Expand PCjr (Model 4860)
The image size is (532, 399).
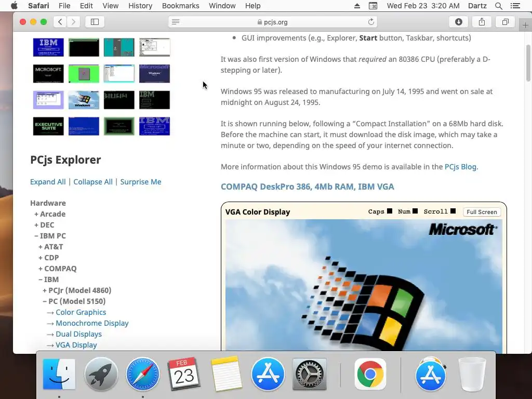pos(77,290)
